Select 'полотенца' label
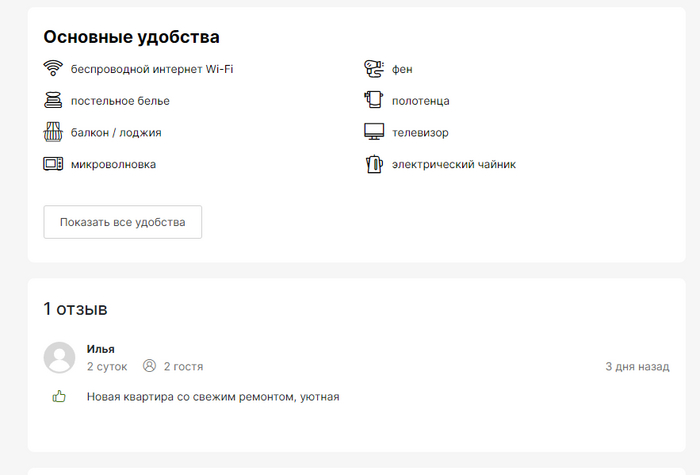The image size is (700, 475). tap(421, 101)
